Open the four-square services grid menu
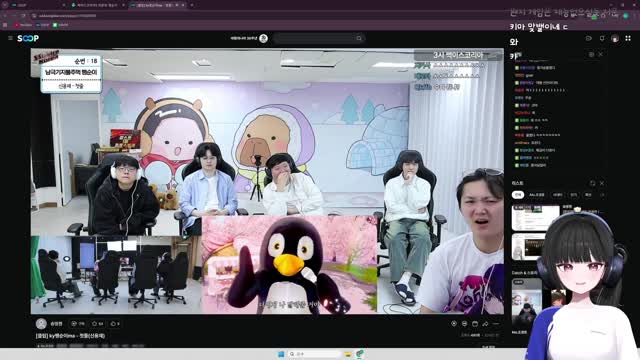 [628, 38]
